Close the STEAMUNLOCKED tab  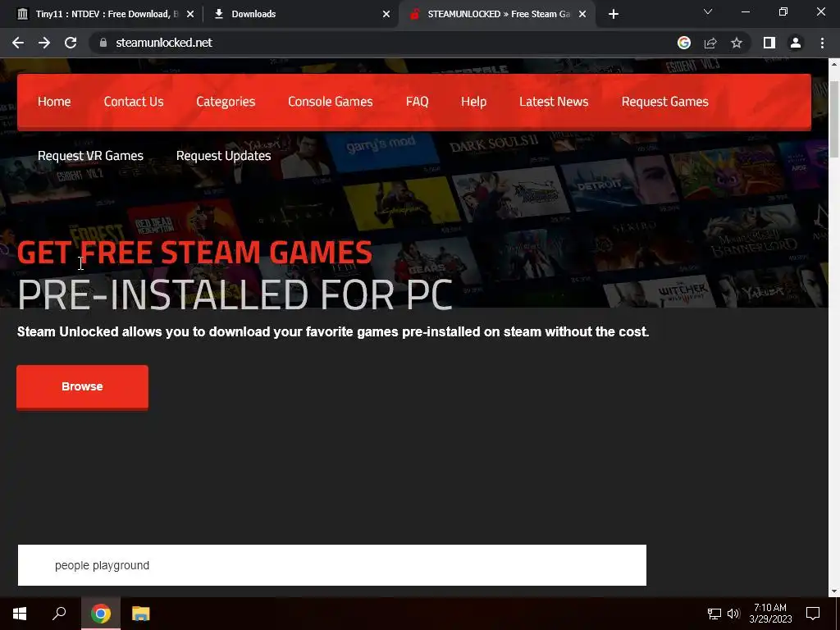click(582, 14)
